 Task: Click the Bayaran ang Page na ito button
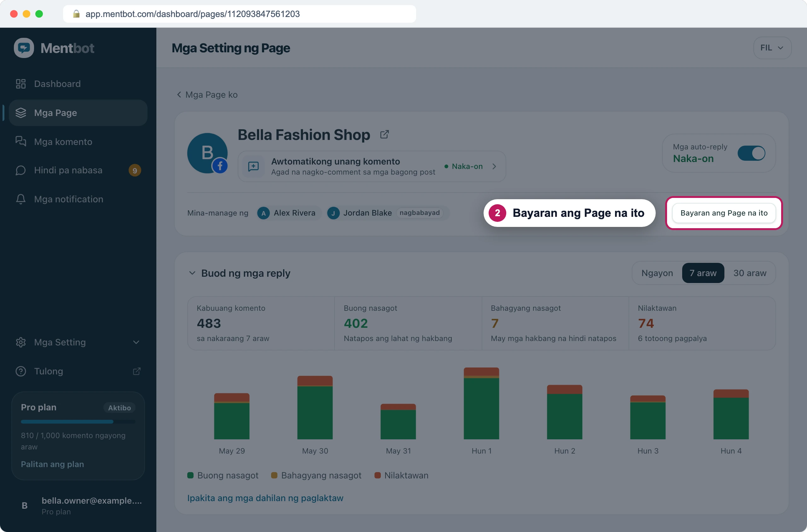click(x=724, y=213)
